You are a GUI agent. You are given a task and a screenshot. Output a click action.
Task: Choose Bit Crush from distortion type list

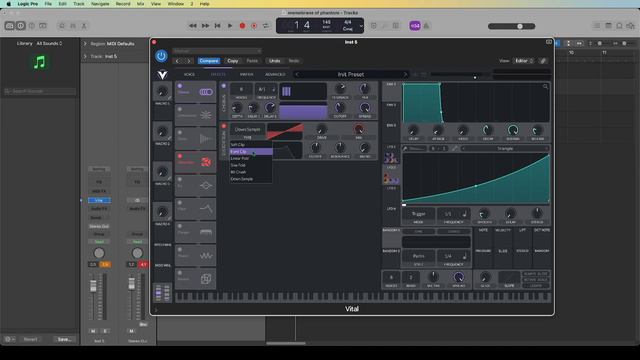point(251,172)
